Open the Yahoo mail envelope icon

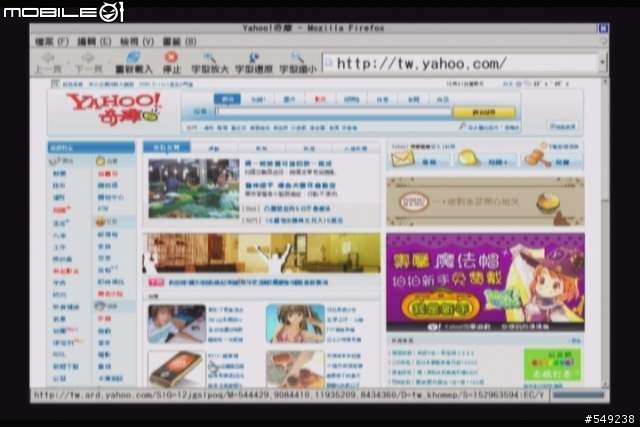(x=402, y=159)
